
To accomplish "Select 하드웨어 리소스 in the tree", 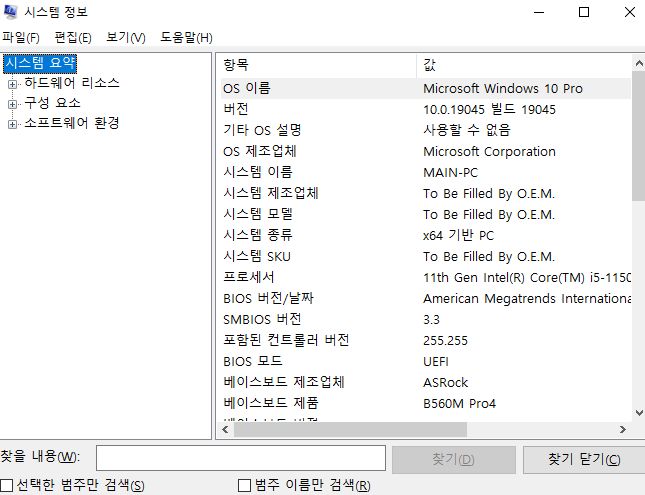I will click(x=72, y=83).
